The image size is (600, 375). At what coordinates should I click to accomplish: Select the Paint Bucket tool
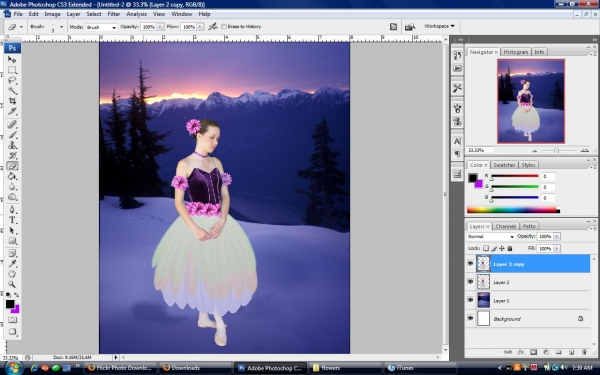click(12, 176)
